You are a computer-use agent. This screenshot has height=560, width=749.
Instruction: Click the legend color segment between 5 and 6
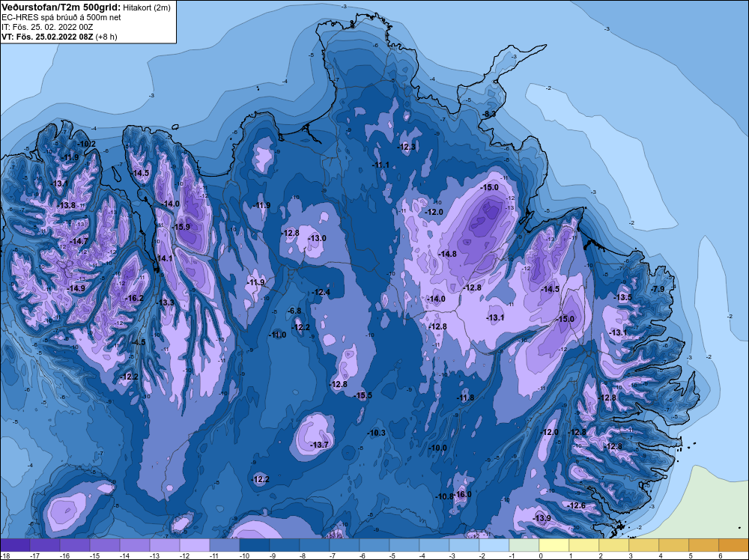704,545
